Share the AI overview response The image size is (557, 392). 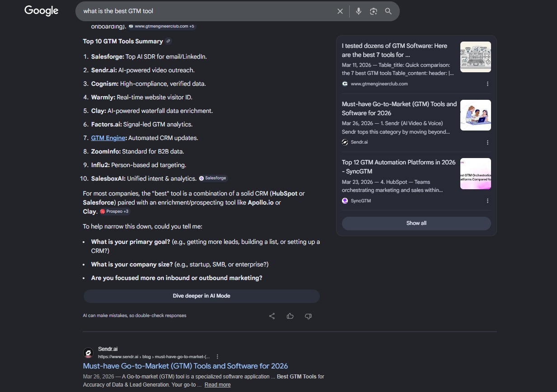[x=272, y=316]
